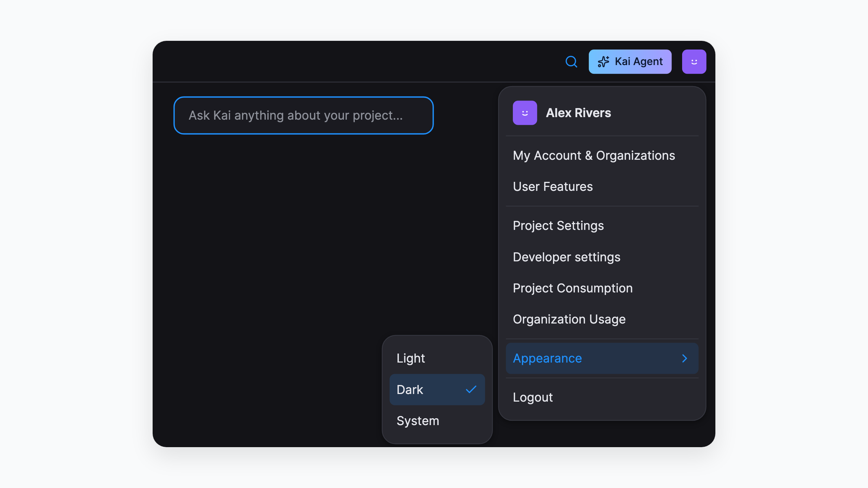Image resolution: width=868 pixels, height=488 pixels.
Task: Open Project Consumption
Action: tap(602, 288)
